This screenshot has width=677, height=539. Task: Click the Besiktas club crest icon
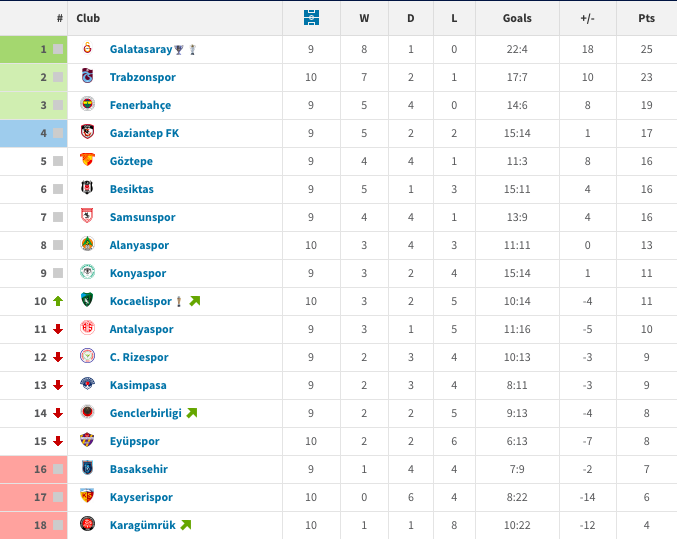click(x=87, y=189)
